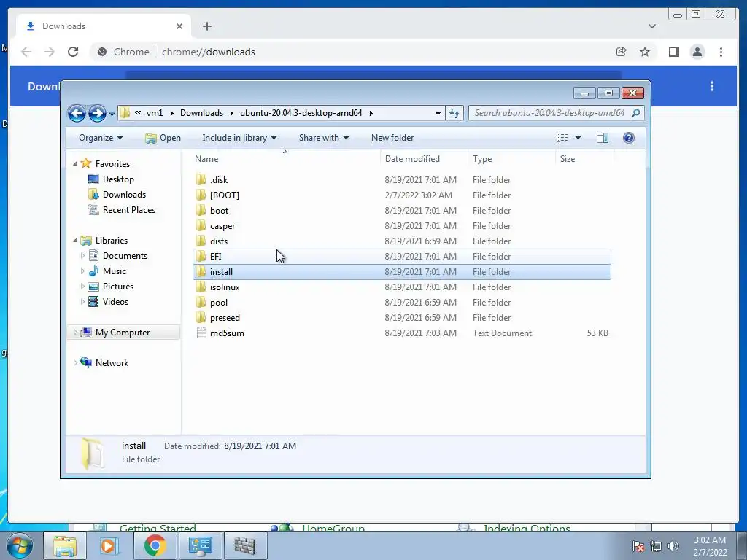
Task: Open Recent Places in Favorites
Action: (x=128, y=209)
